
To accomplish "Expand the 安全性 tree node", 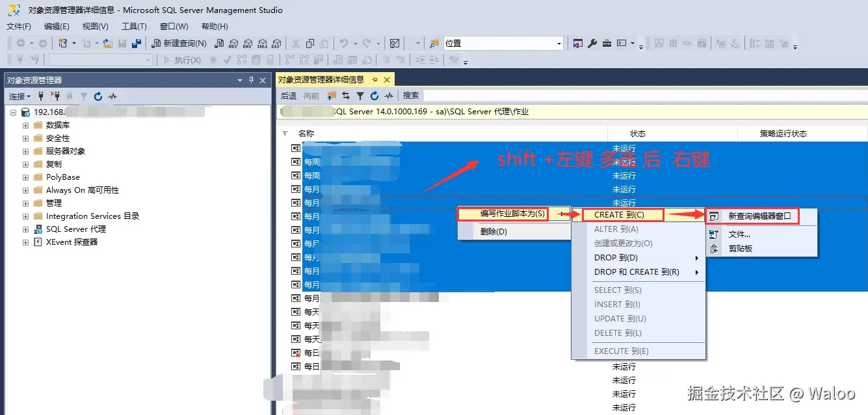I will pyautogui.click(x=25, y=138).
